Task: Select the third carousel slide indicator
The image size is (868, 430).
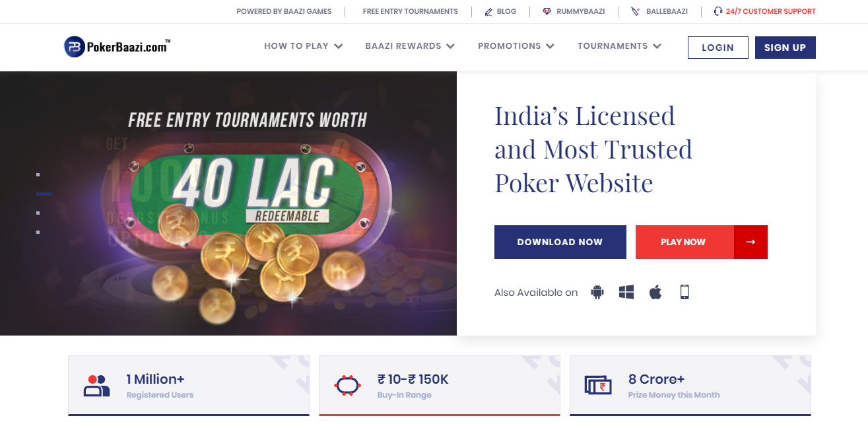Action: coord(38,213)
